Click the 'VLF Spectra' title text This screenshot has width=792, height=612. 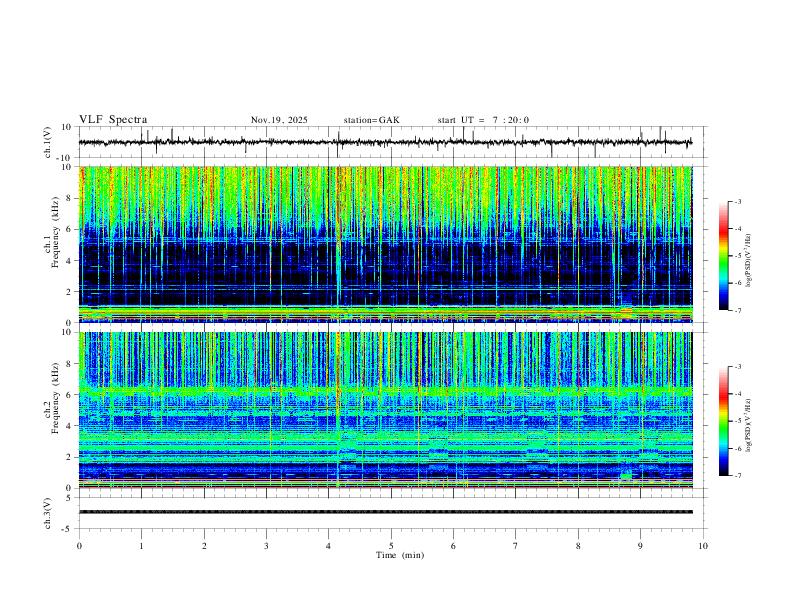click(113, 120)
